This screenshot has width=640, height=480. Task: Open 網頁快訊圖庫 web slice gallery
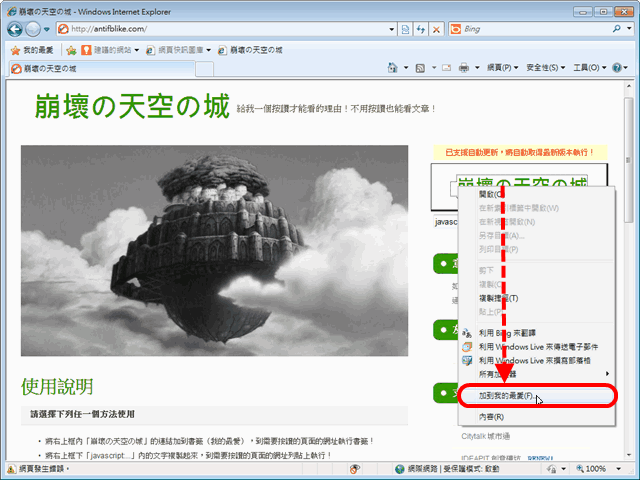coord(179,50)
